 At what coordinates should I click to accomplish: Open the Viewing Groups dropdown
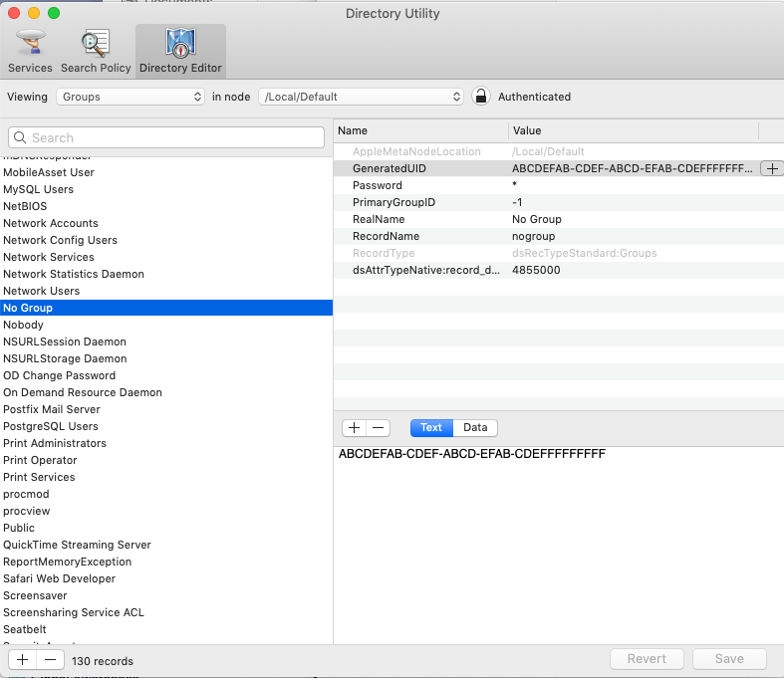coord(131,97)
